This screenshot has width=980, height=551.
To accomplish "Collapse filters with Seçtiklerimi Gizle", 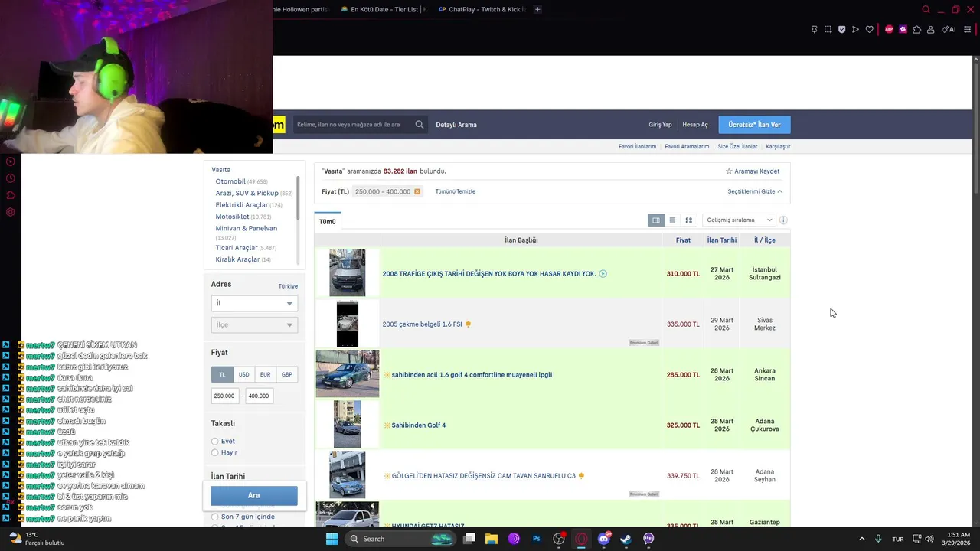I will coord(755,191).
